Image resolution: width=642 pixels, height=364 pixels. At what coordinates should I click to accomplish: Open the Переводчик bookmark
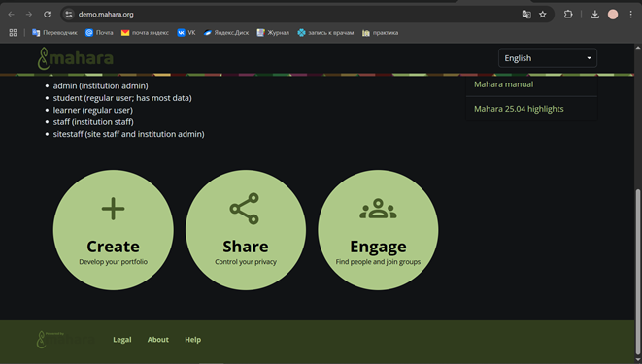54,33
